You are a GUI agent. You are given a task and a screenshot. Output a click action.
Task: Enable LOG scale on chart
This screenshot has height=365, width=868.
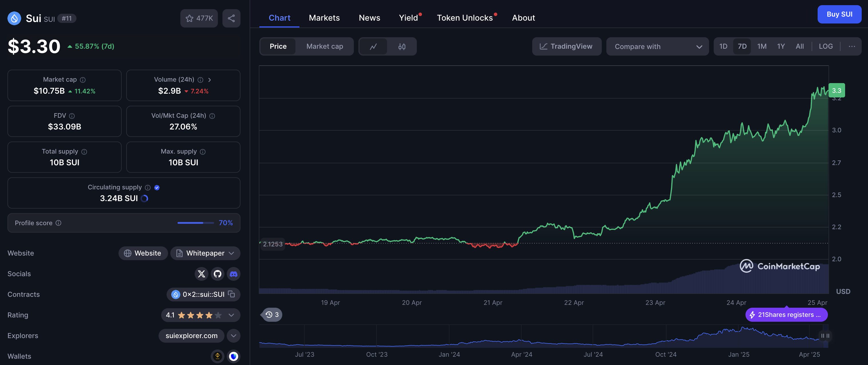pos(826,46)
